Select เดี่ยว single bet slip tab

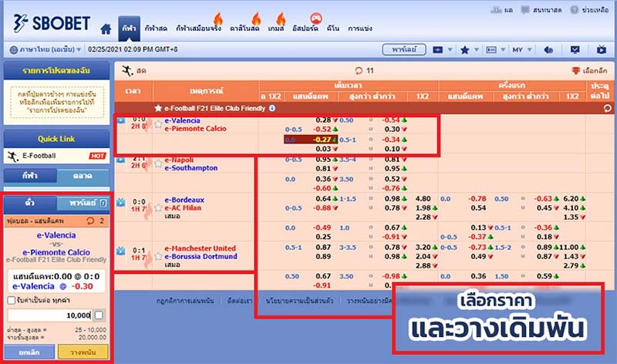click(30, 203)
